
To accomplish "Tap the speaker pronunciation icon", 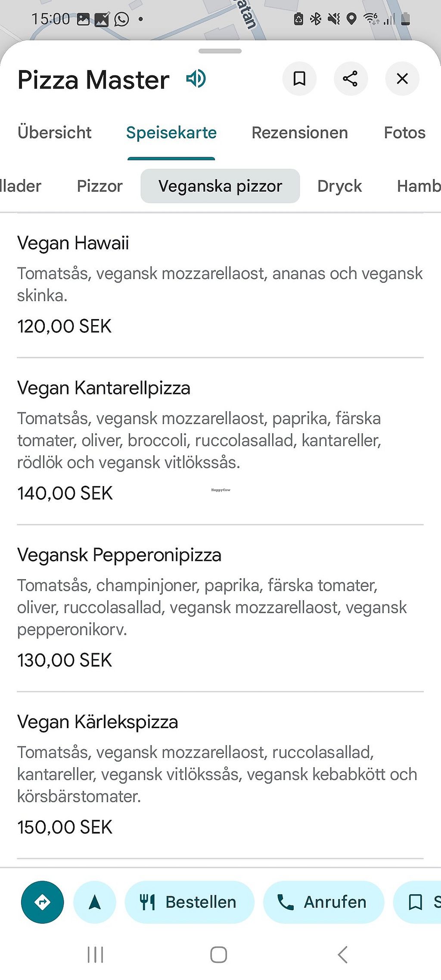I will coord(196,79).
